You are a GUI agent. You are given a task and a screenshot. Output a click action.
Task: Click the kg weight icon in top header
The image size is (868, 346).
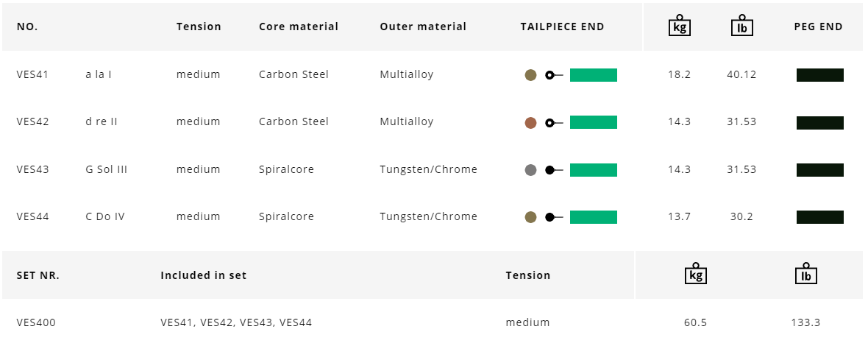click(679, 26)
